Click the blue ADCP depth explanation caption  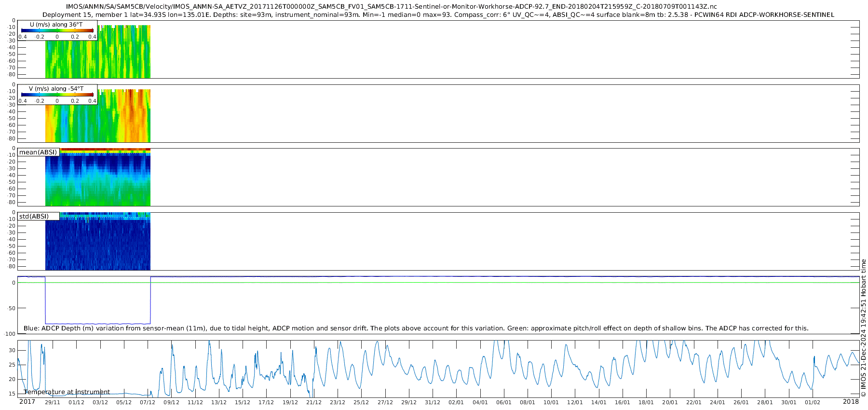point(416,328)
